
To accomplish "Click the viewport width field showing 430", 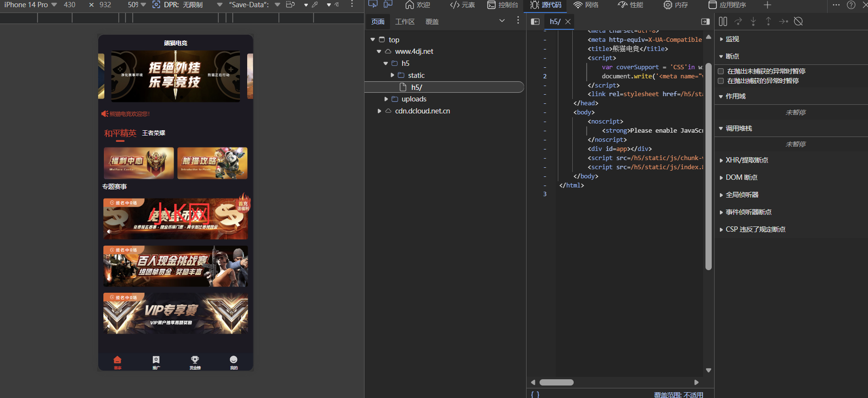I will [70, 5].
